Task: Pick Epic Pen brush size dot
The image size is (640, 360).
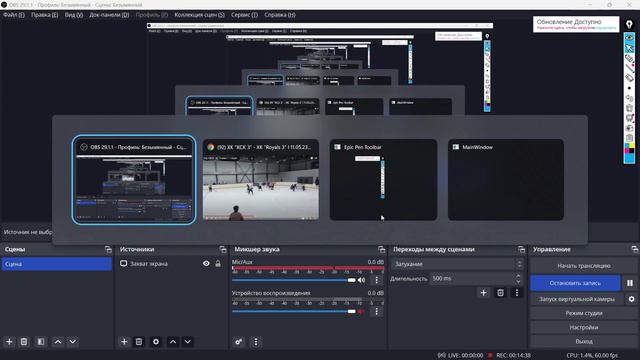Action: pos(629,88)
